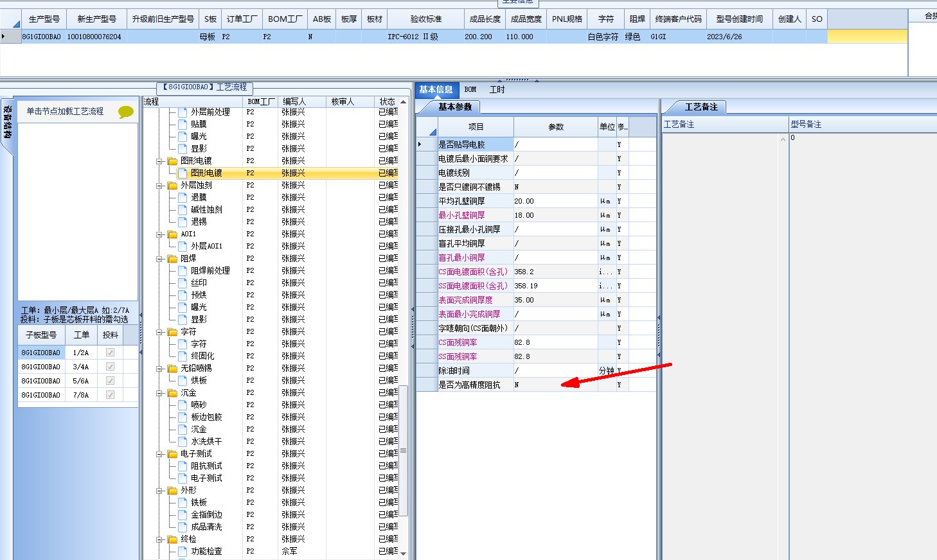Click the folder icon of 阻焊 node

(x=172, y=259)
